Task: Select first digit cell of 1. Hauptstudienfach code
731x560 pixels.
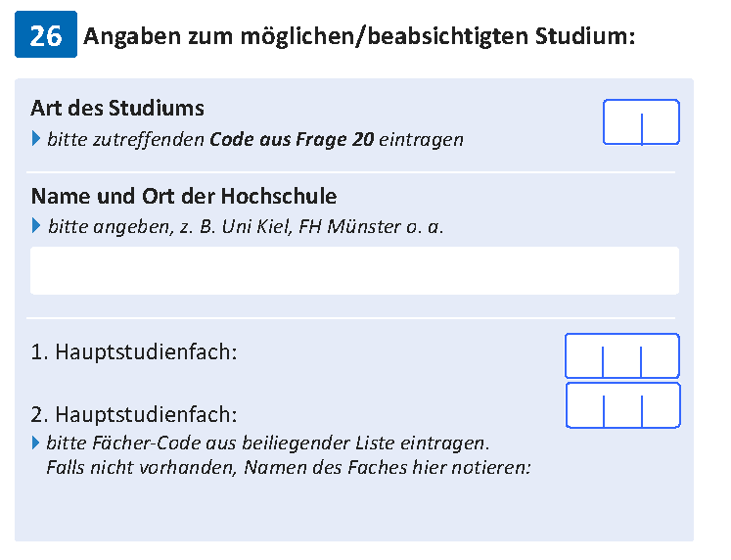Action: coord(583,355)
